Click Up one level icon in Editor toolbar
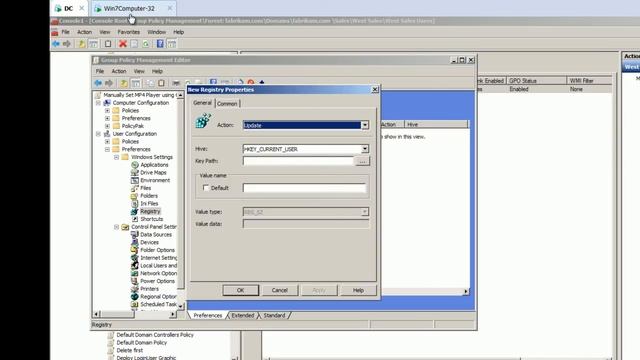 (124, 83)
